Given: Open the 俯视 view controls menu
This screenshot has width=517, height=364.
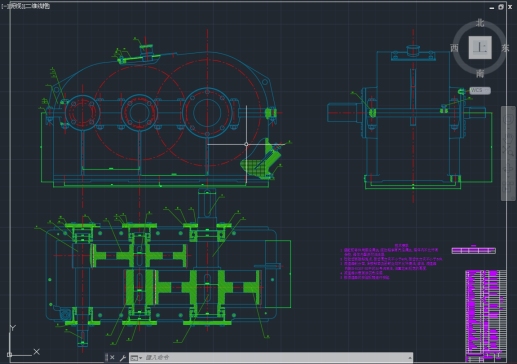Looking at the screenshot, I should [x=16, y=6].
